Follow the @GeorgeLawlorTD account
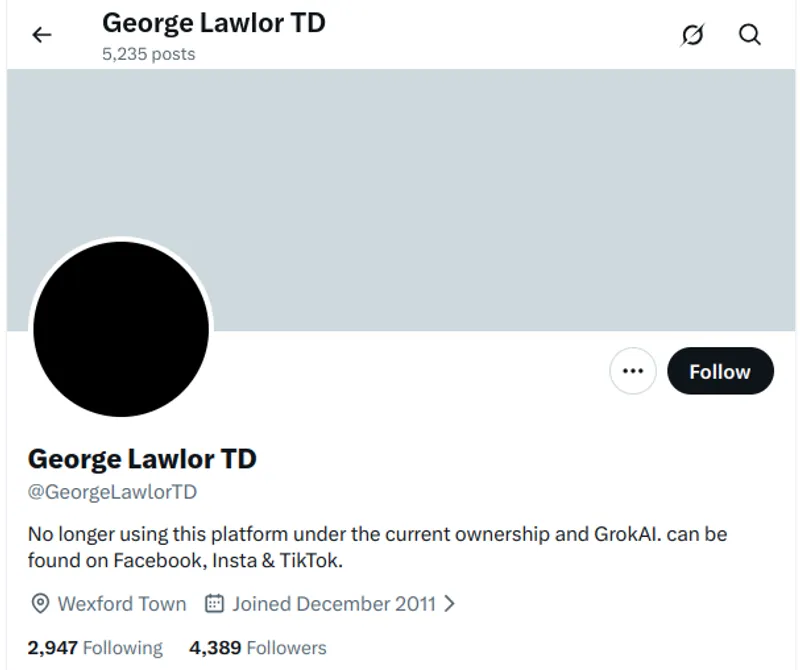The width and height of the screenshot is (800, 670). click(720, 370)
